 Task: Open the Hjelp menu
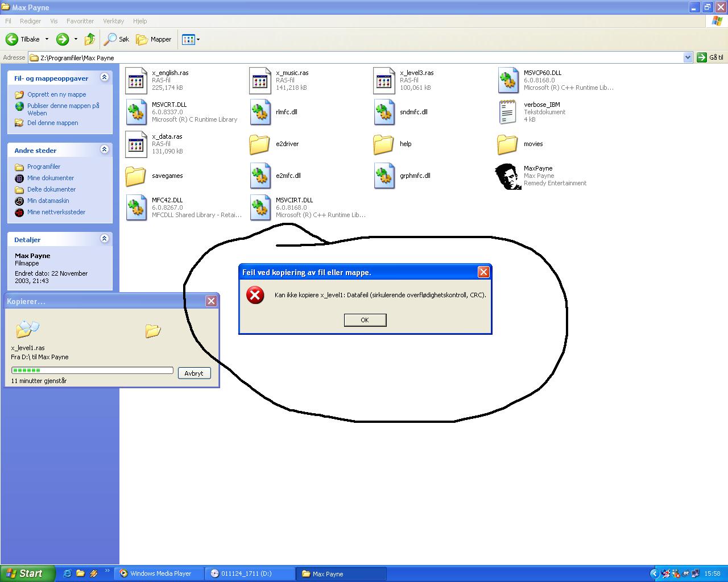[x=140, y=21]
